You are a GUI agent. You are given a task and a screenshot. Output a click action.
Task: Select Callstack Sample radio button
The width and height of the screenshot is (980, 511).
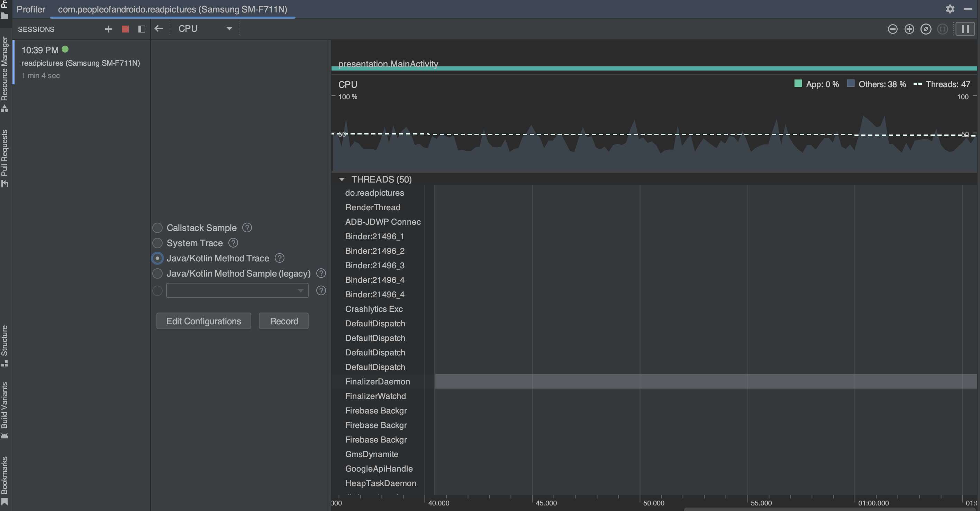(157, 228)
